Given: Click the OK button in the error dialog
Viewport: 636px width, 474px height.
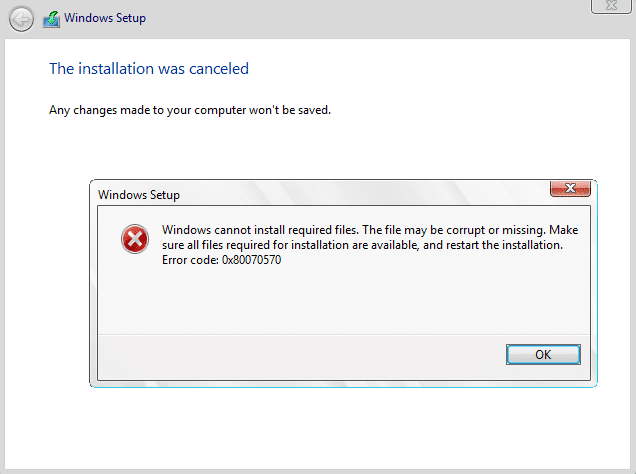Looking at the screenshot, I should click(543, 354).
